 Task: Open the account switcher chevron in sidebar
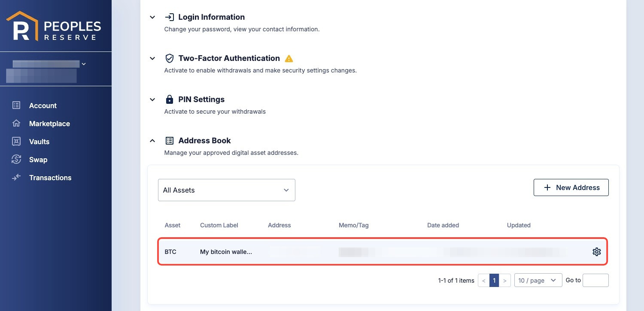[84, 64]
